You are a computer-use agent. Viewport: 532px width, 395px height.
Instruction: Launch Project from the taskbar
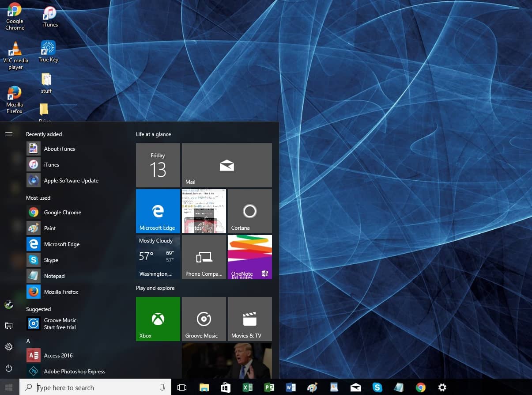269,387
